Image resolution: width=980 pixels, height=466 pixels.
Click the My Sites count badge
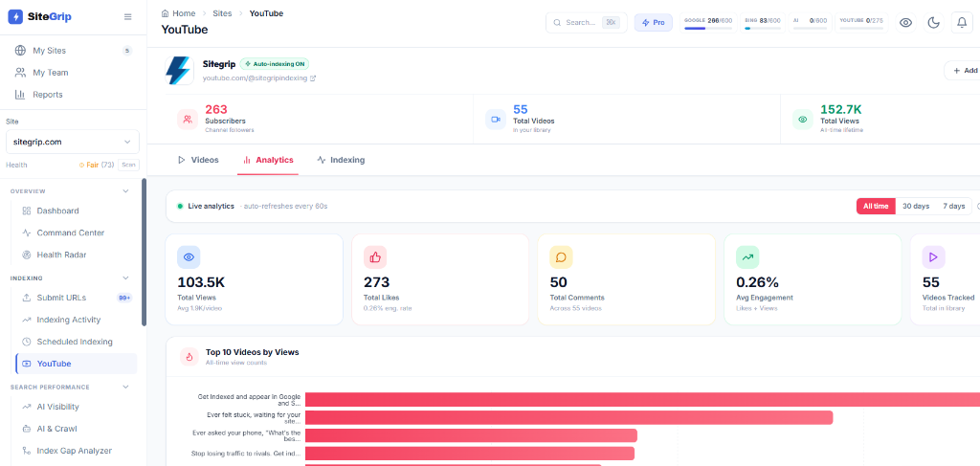pyautogui.click(x=127, y=51)
